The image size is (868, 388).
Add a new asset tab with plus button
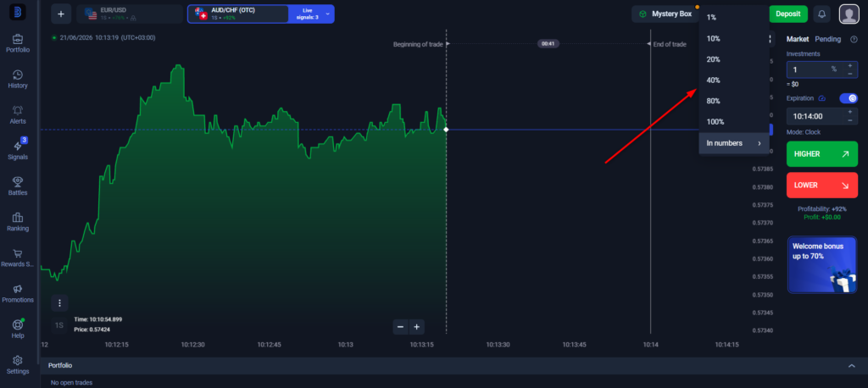(61, 14)
